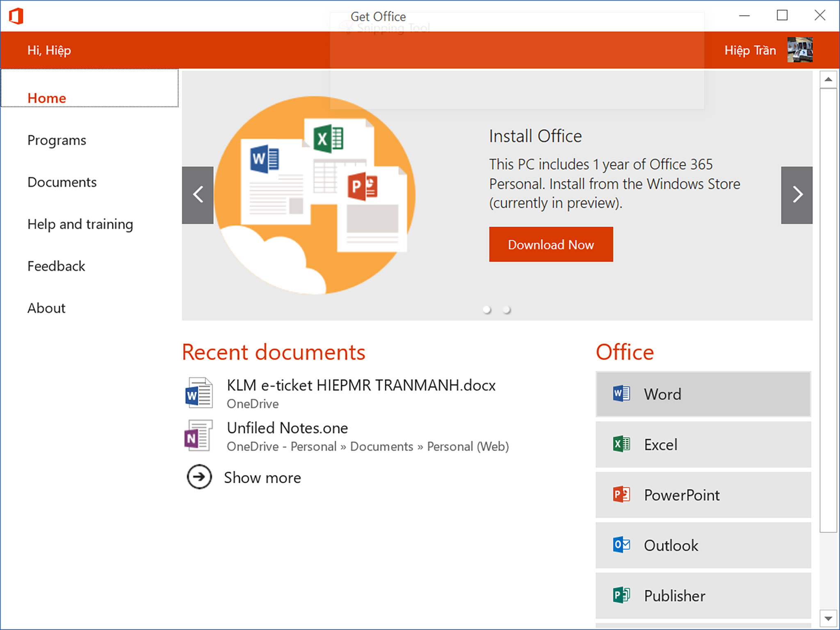Image resolution: width=840 pixels, height=630 pixels.
Task: Click the Word document icon for KLM e-ticket
Action: [x=199, y=393]
